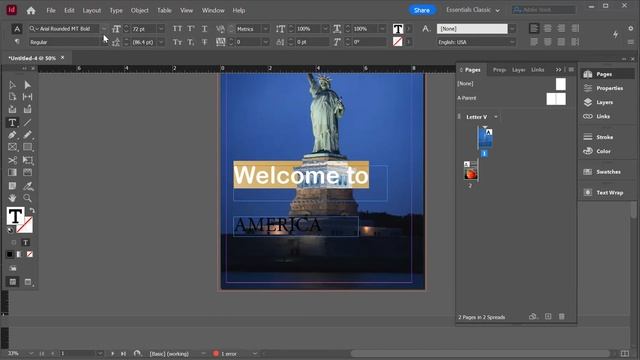Click the Home icon
Screen dimensions: 640x360
point(31,11)
